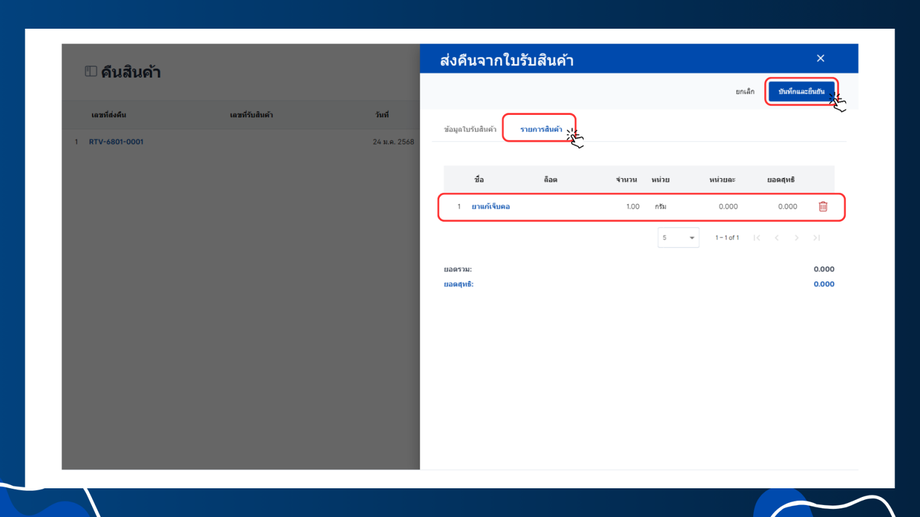Click the ส่งคืนจากใบรับสินค้า panel title
The width and height of the screenshot is (920, 517).
[507, 60]
